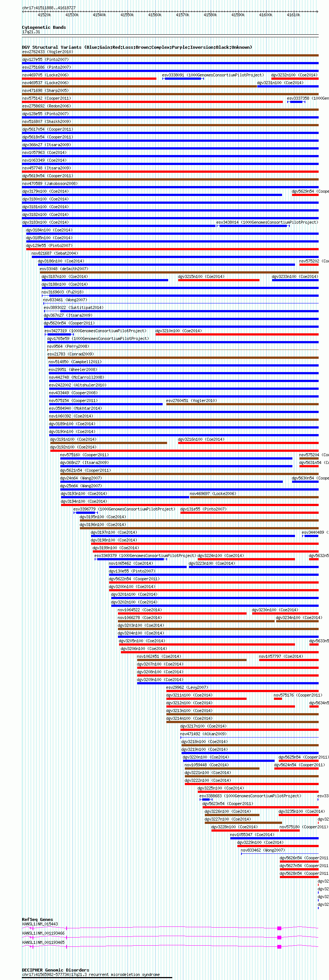This screenshot has width=329, height=980.
Task: Open variant nsv442748 (McCarroll2008)
Action: coord(77,377)
